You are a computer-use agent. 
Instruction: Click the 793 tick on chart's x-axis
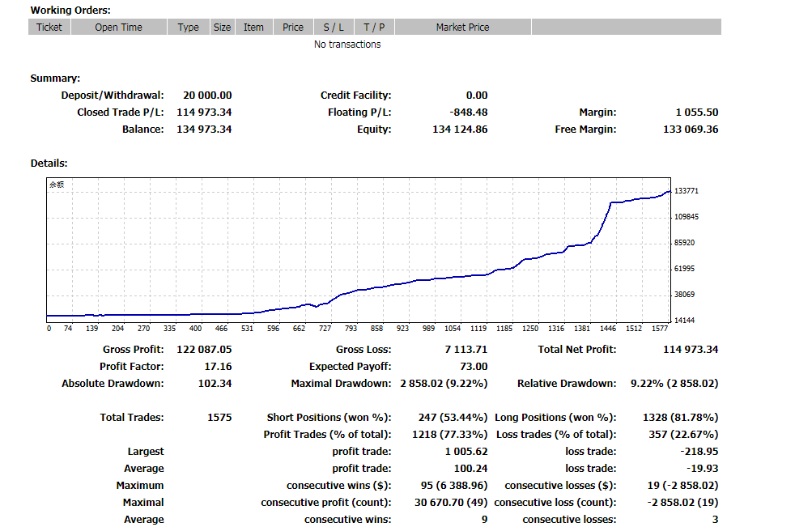pyautogui.click(x=351, y=328)
